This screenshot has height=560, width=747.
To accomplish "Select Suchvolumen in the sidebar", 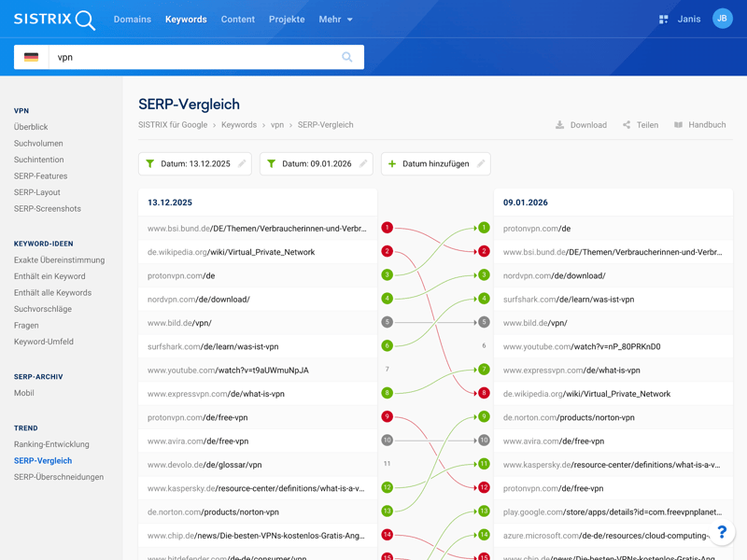I will click(38, 144).
